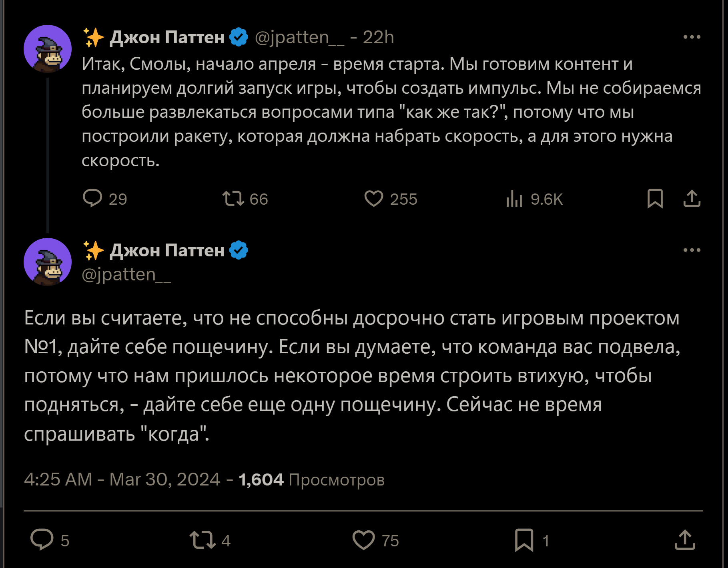
Task: Bookmark the main tweet with 1 bookmark
Action: [x=524, y=540]
